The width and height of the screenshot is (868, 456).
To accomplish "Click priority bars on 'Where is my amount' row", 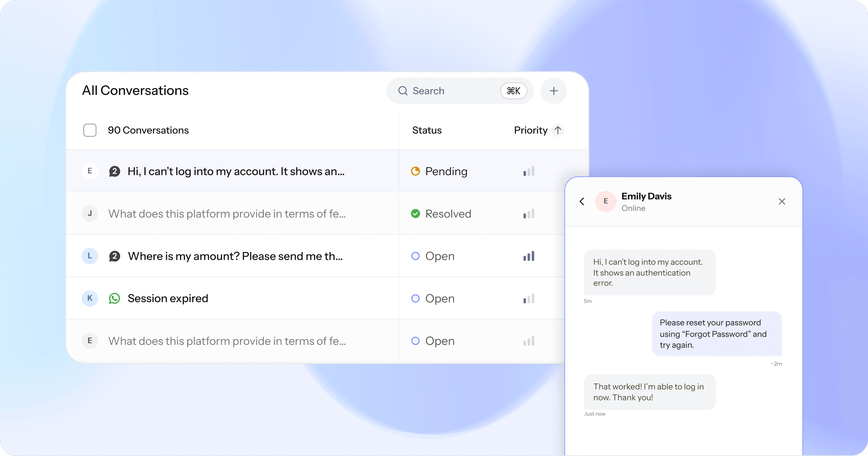I will [529, 256].
